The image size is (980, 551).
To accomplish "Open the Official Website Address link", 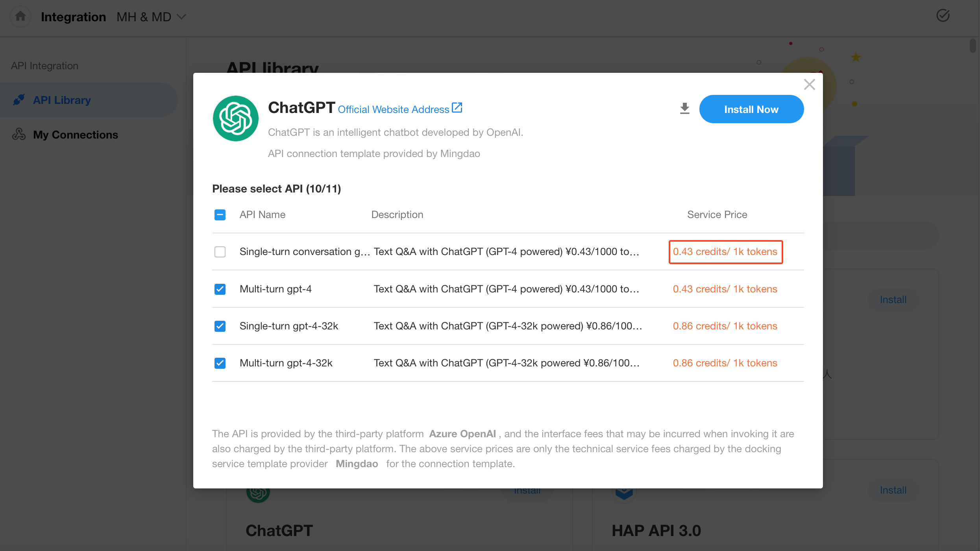I will pyautogui.click(x=393, y=109).
